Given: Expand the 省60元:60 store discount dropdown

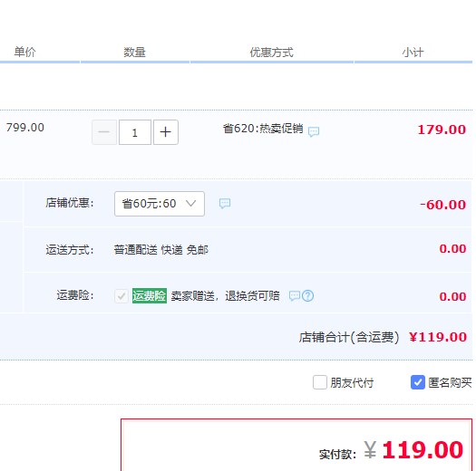Looking at the screenshot, I should (160, 204).
